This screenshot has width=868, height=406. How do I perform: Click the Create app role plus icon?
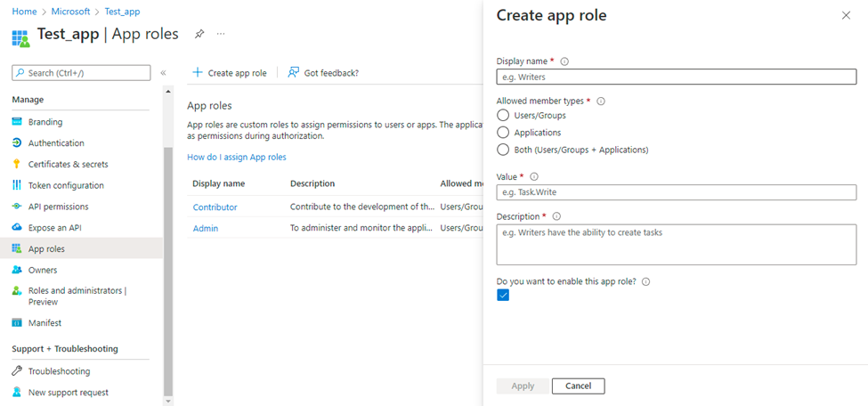tap(198, 73)
